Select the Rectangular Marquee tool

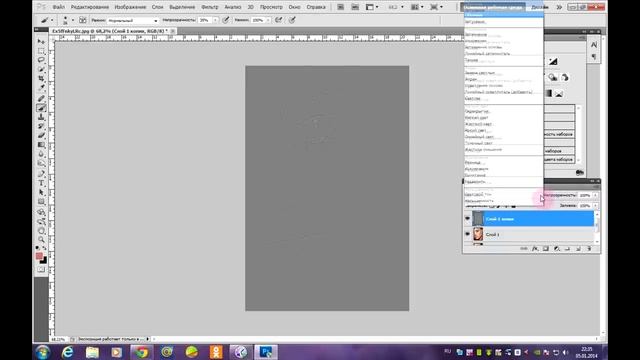tap(41, 51)
